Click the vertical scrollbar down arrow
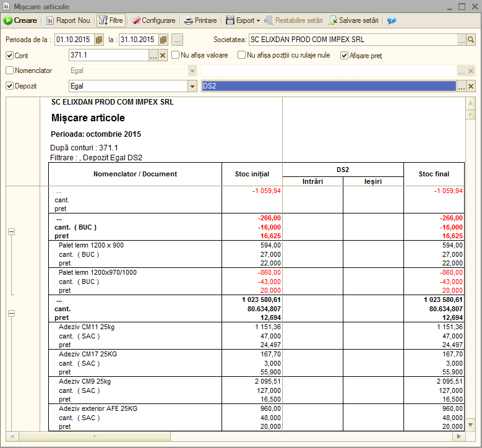 [470, 425]
